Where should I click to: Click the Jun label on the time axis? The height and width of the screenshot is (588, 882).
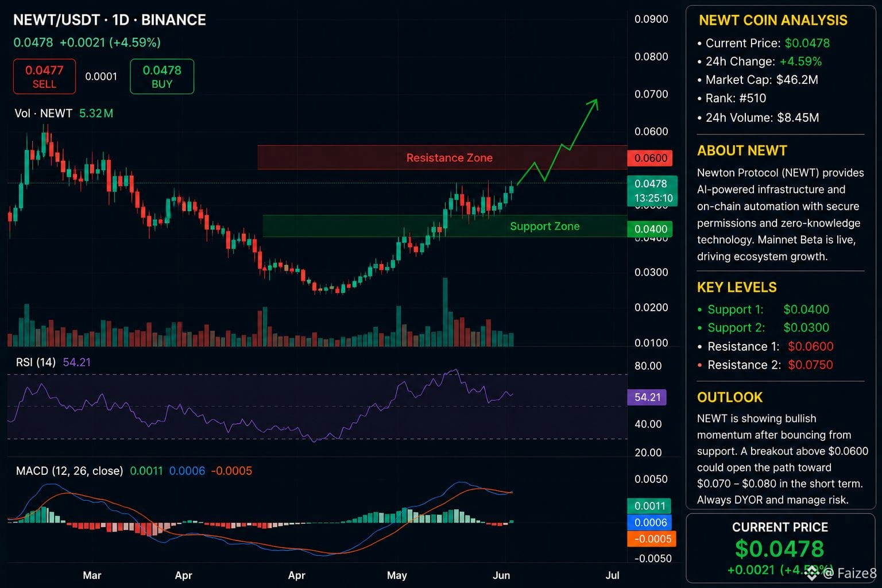pos(501,575)
